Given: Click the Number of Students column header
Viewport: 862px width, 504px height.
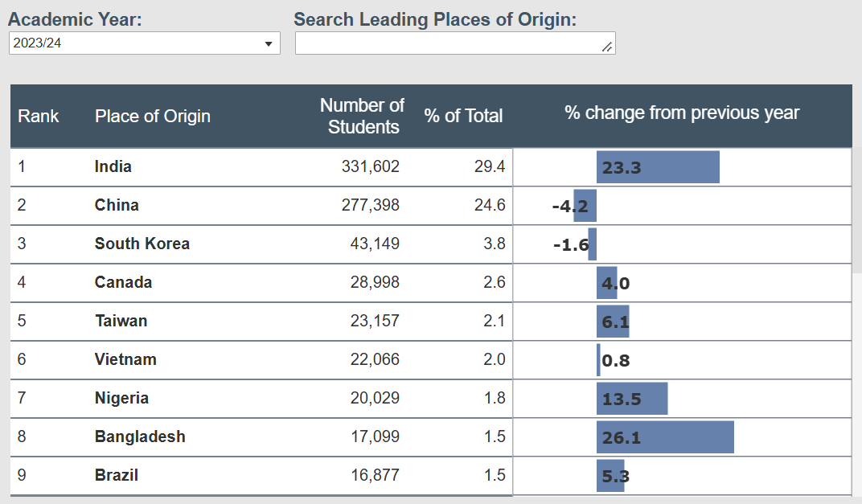Looking at the screenshot, I should [x=362, y=116].
